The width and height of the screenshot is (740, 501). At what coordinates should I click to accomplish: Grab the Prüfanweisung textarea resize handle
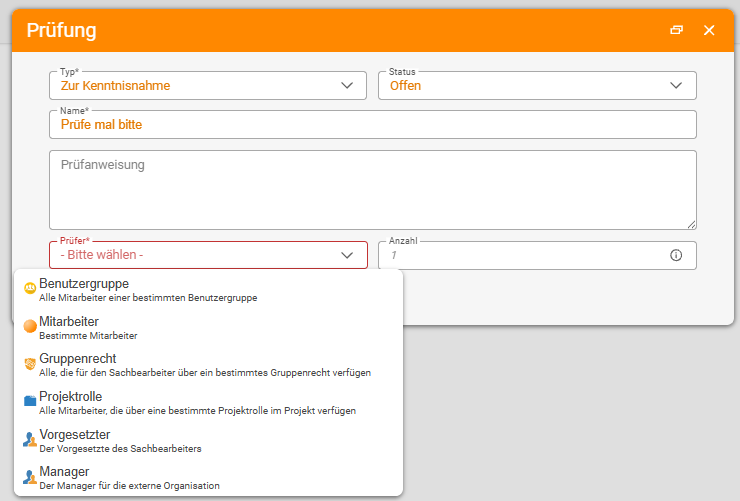[x=691, y=225]
